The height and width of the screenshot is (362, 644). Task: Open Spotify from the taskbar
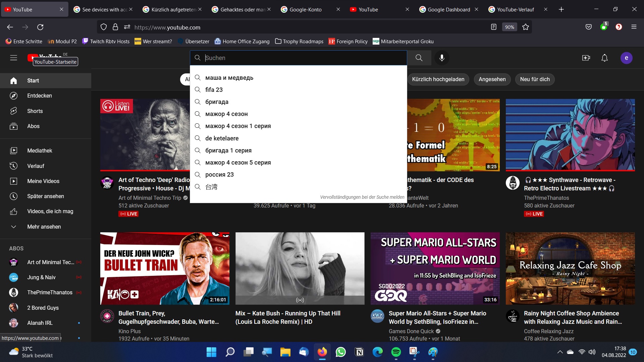396,352
